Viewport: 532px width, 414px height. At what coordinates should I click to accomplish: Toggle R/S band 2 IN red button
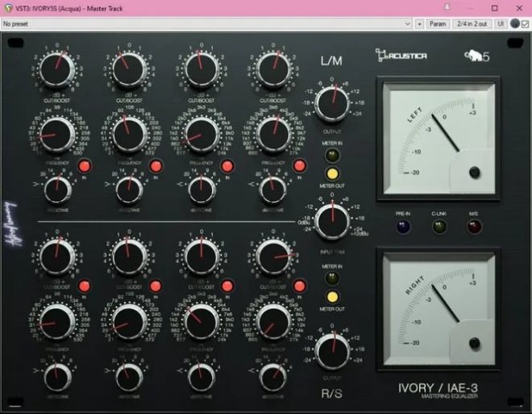[156, 286]
